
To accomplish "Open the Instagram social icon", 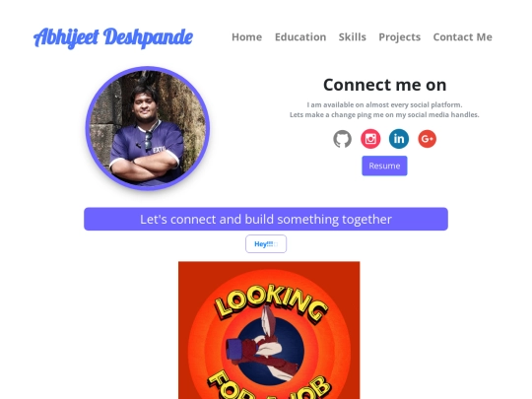I will click(370, 139).
